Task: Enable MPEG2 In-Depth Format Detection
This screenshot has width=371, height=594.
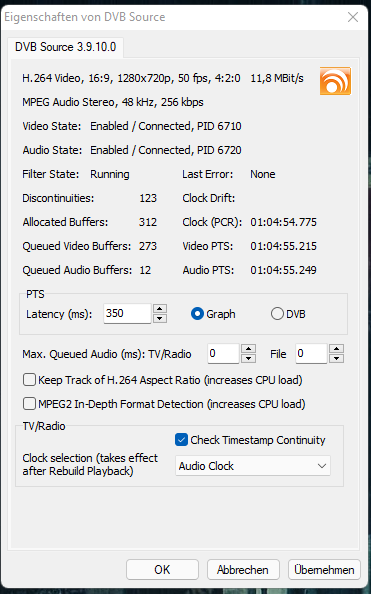Action: tap(29, 404)
